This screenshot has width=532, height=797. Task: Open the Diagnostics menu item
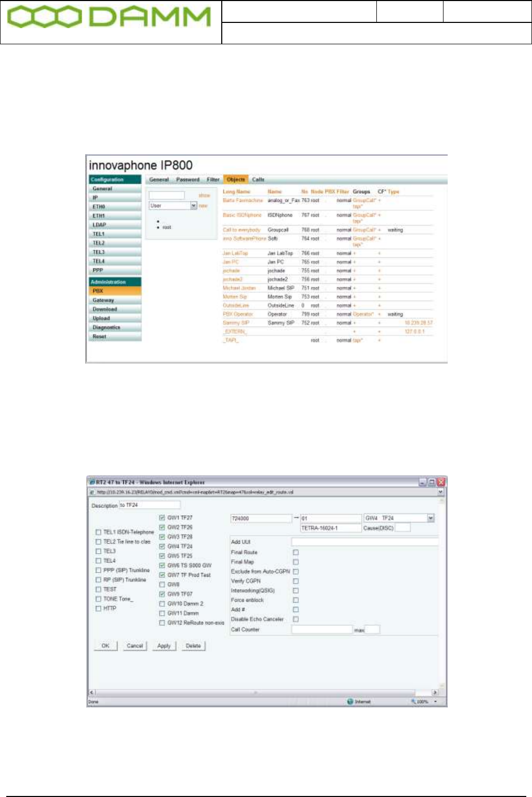(115, 328)
